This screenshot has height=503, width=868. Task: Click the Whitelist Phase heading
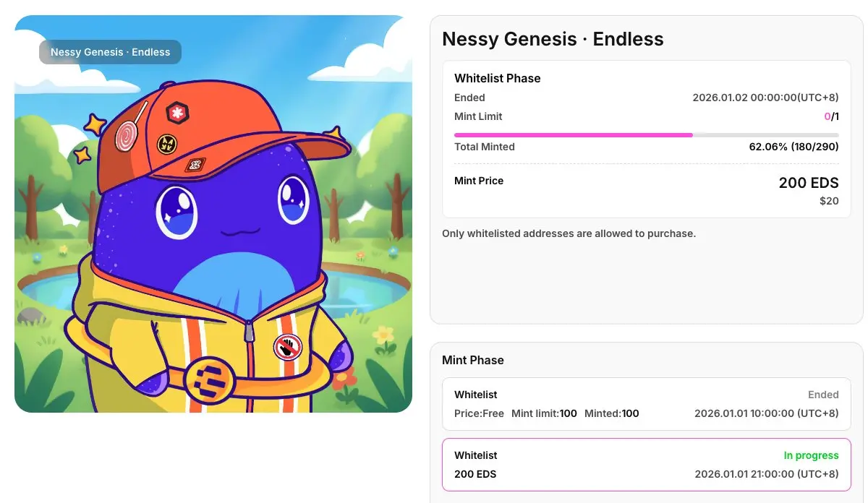497,78
